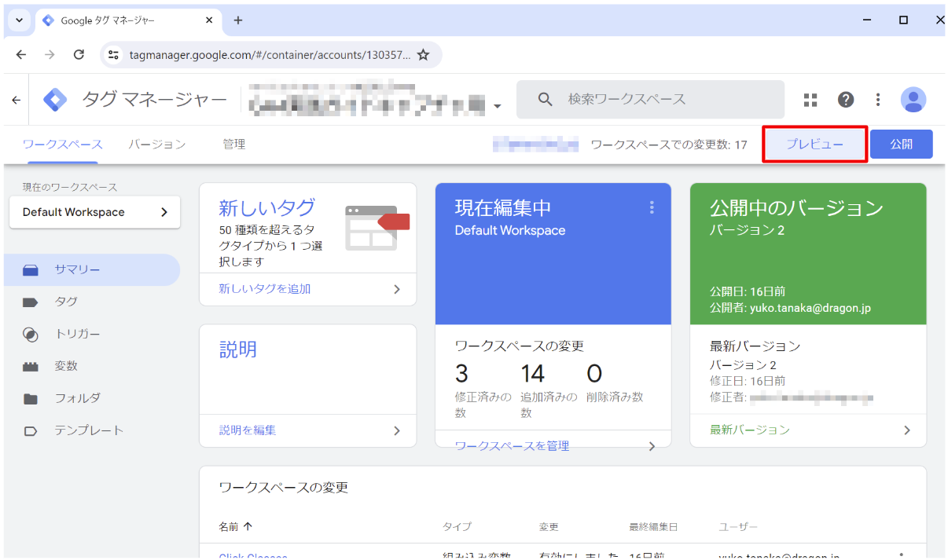Click the 公開者: yuko.tanaka@dragon.jp text
This screenshot has height=560, width=948.
(x=790, y=308)
